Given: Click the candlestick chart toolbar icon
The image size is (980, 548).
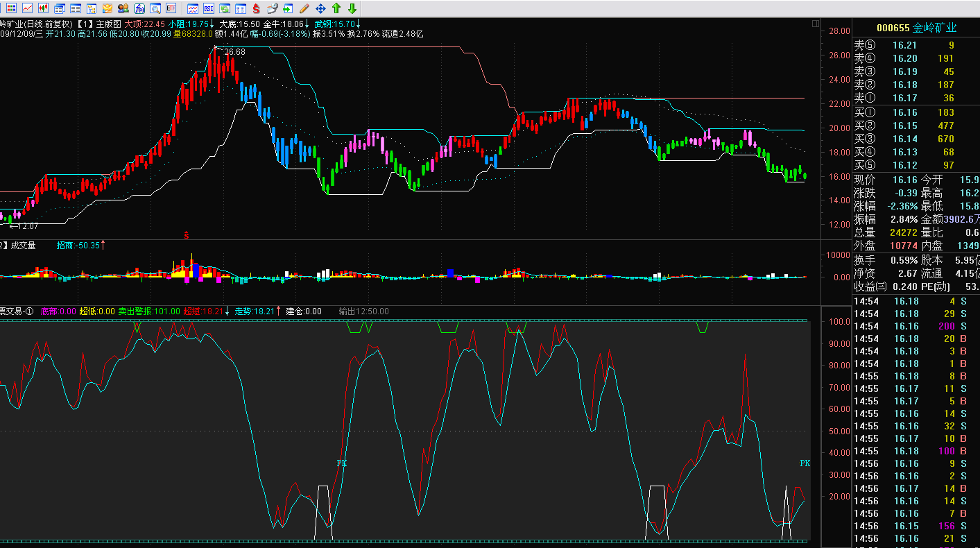Looking at the screenshot, I should tap(43, 8).
